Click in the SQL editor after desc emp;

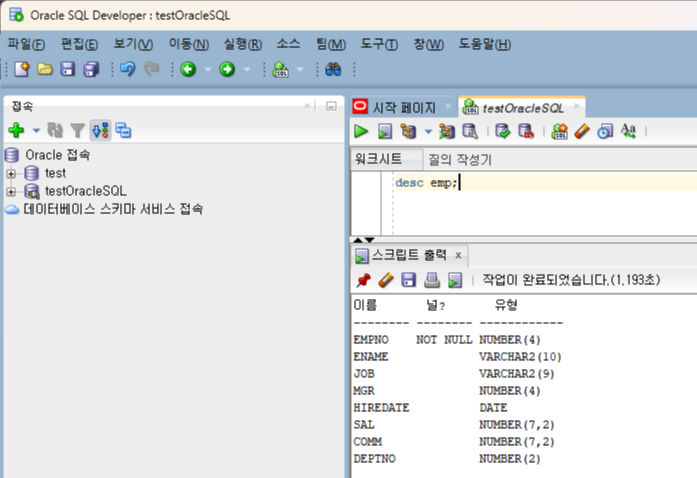point(461,183)
